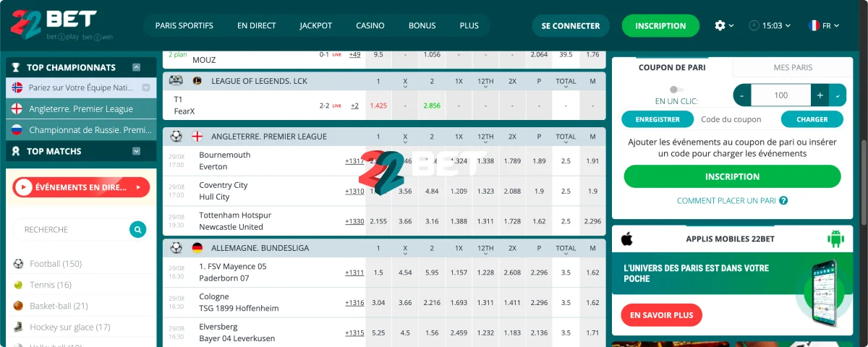The height and width of the screenshot is (347, 868).
Task: Click the Hockey sur glace icon
Action: tap(18, 327)
